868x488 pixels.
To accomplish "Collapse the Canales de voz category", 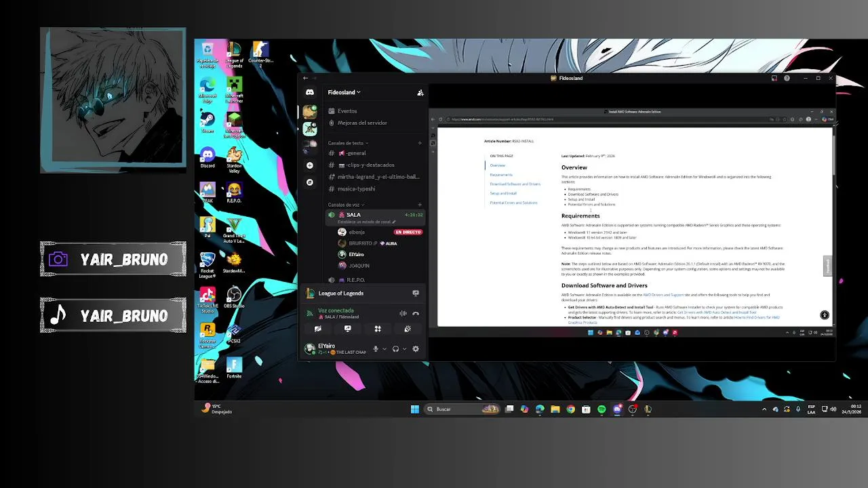I will click(346, 205).
